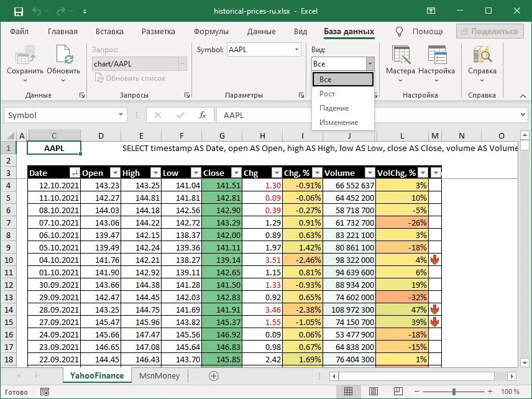The image size is (532, 399).
Task: Click the lightbulb Помощь icon
Action: [x=400, y=32]
